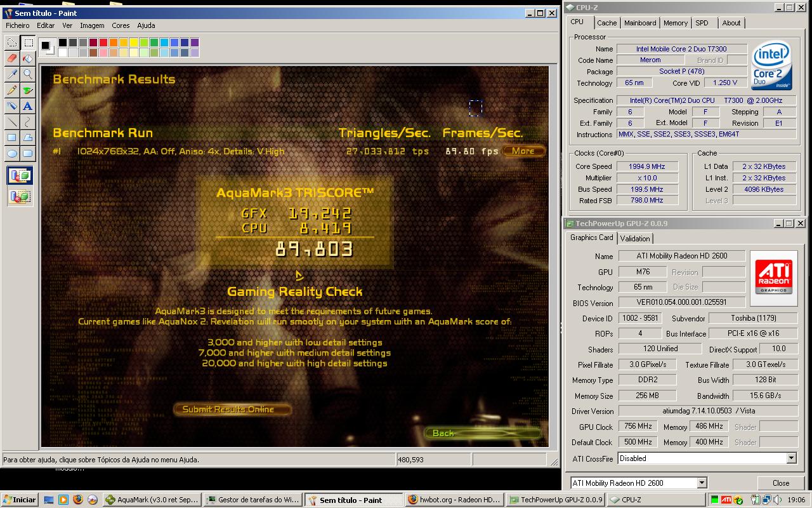Click the TechPowerUp GPU-Z taskbar button

pyautogui.click(x=555, y=500)
